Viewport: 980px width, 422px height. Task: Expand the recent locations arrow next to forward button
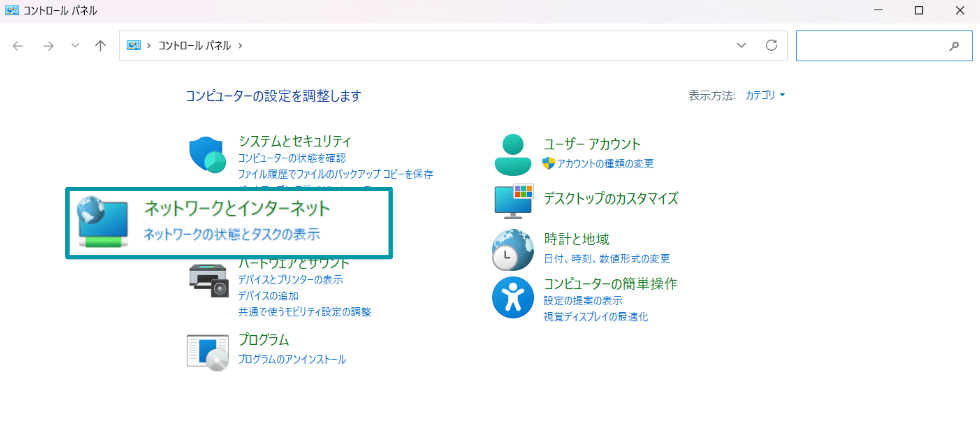click(x=74, y=46)
